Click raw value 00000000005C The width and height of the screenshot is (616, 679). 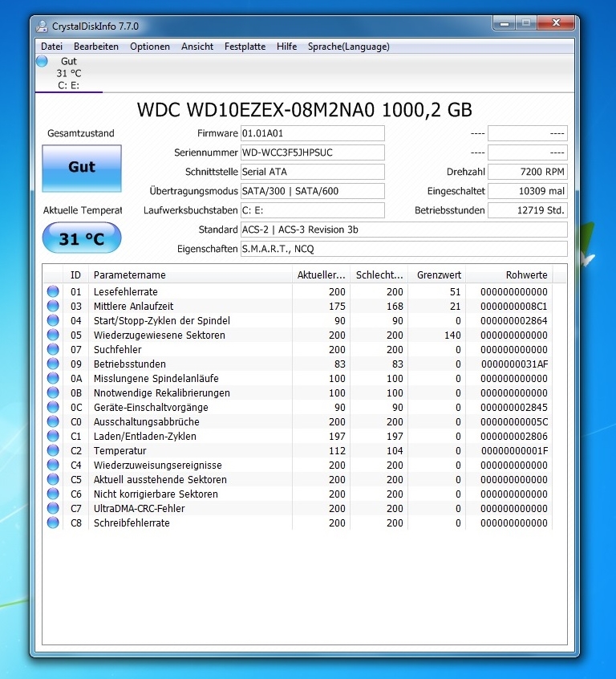[x=514, y=422]
